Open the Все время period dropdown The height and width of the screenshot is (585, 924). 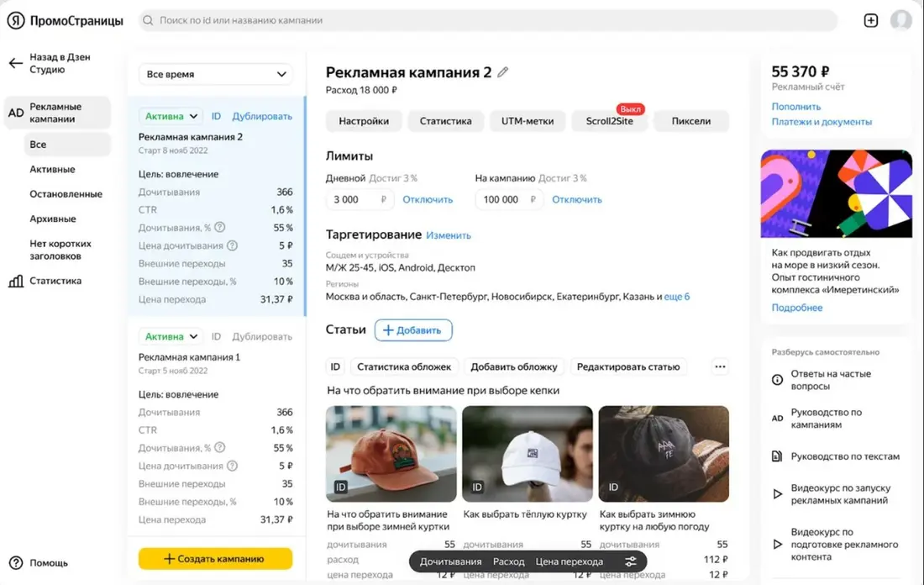click(216, 74)
